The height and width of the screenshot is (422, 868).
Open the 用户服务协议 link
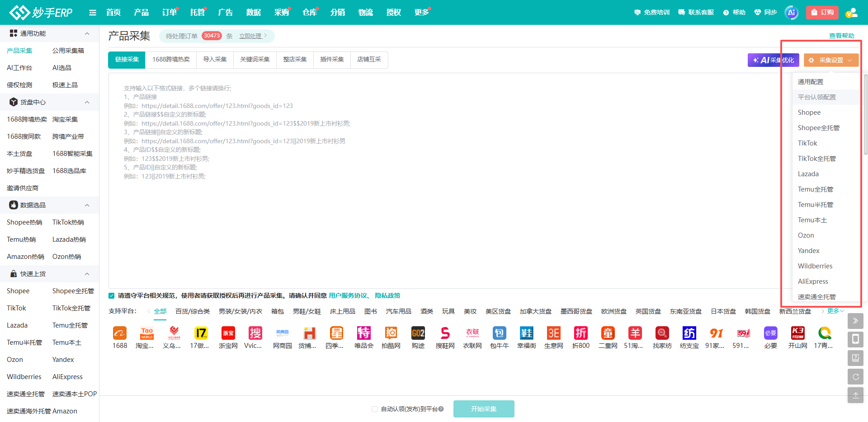point(348,296)
